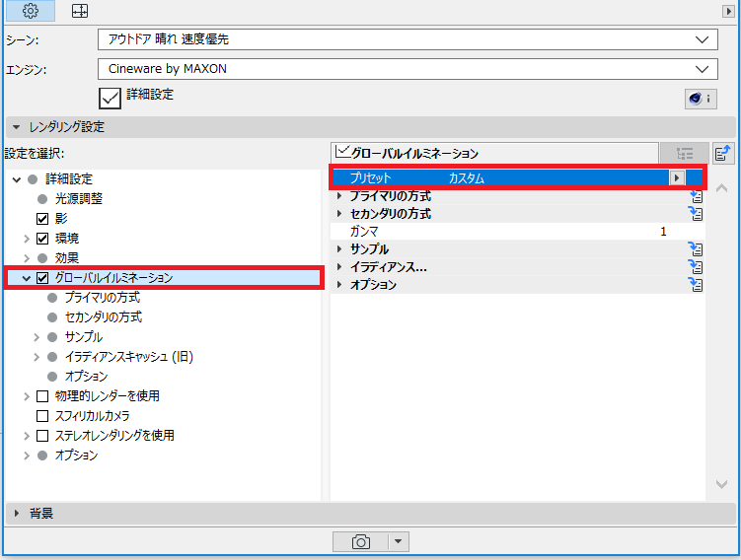Select 効果 in the settings tree
The image size is (741, 560).
[67, 258]
